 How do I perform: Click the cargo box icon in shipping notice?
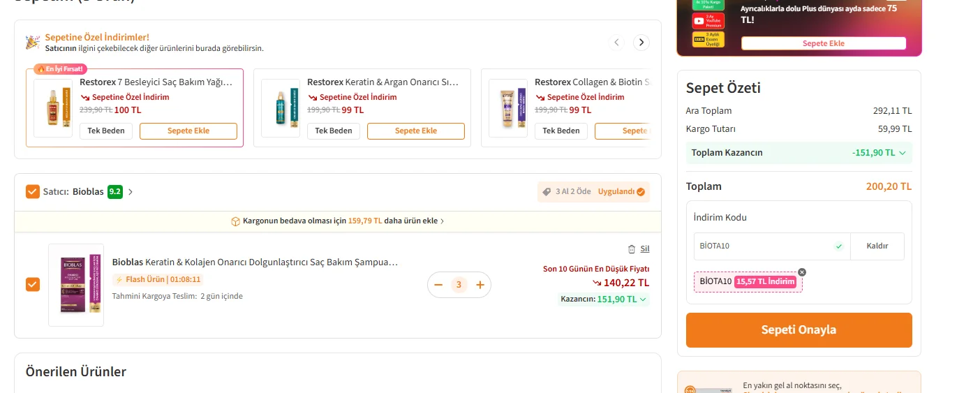tap(235, 221)
